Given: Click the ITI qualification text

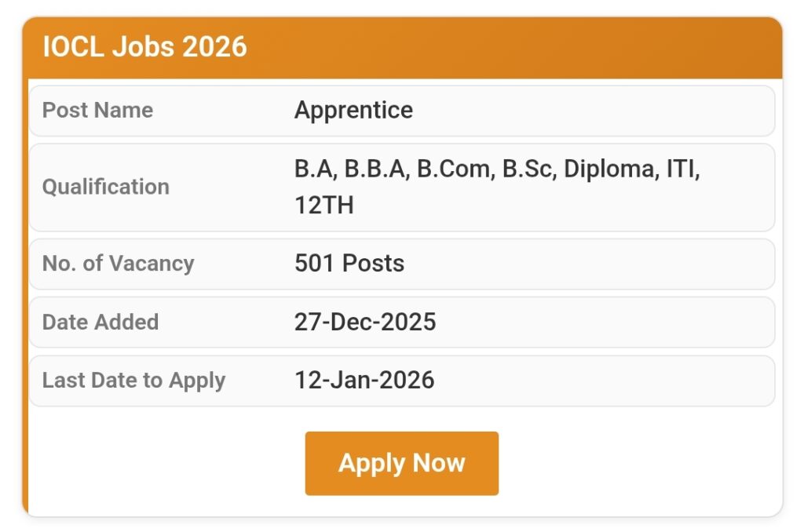Looking at the screenshot, I should coord(681,169).
